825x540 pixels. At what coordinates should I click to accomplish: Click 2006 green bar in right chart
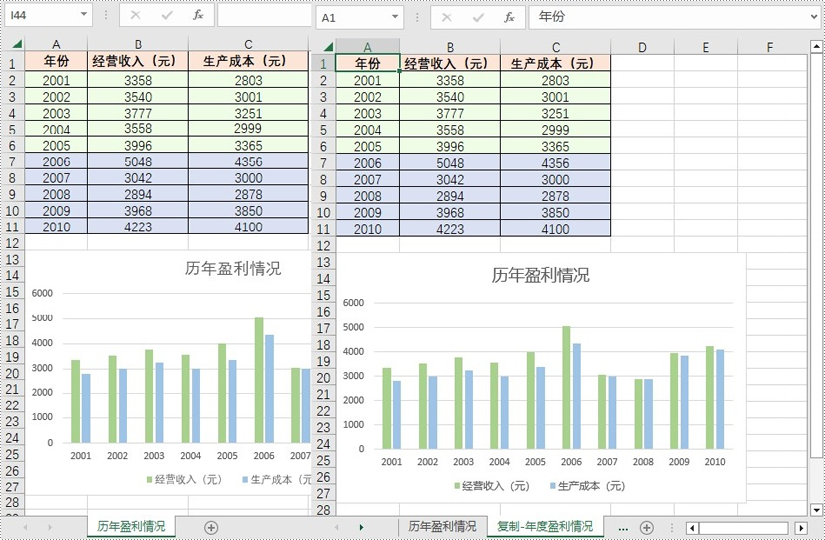566,387
